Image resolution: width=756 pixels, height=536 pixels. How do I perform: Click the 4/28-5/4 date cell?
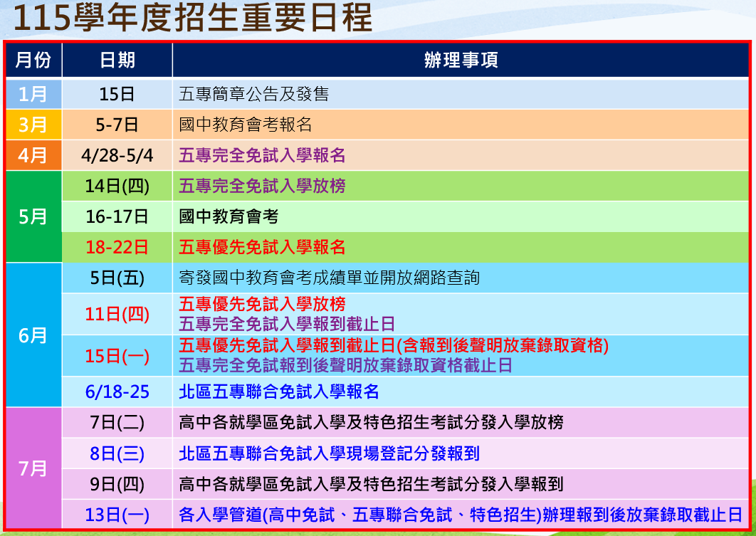(x=117, y=155)
